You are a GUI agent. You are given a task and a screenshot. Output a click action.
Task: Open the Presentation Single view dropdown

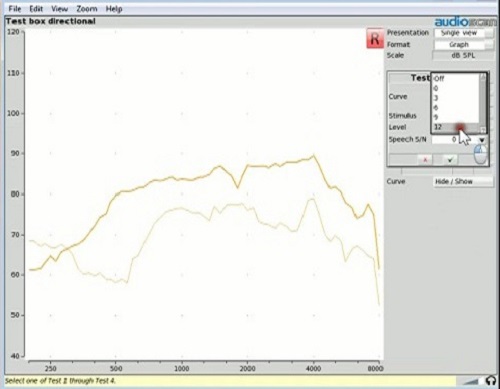coord(463,33)
